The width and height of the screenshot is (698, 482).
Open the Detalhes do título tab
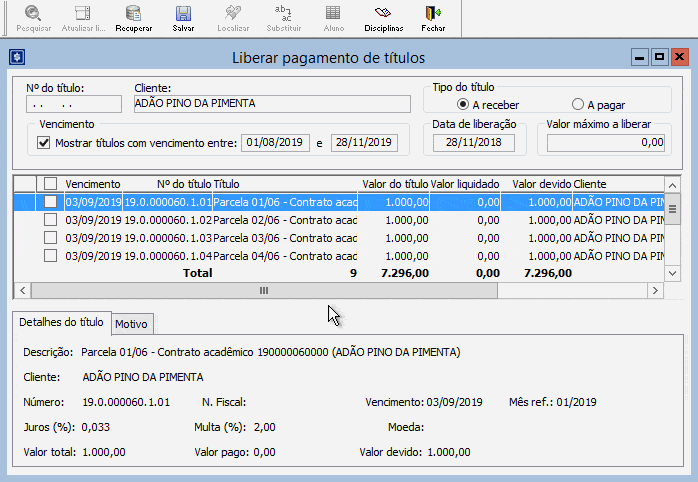[x=61, y=322]
